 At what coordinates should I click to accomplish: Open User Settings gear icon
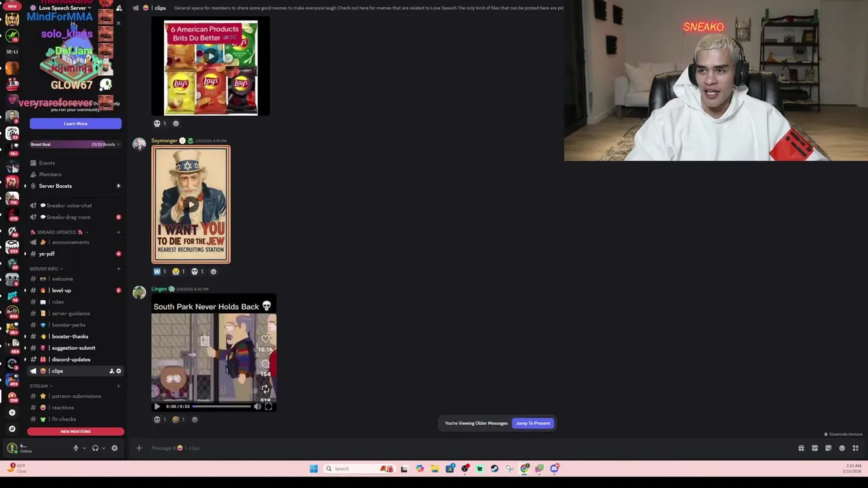click(x=115, y=448)
